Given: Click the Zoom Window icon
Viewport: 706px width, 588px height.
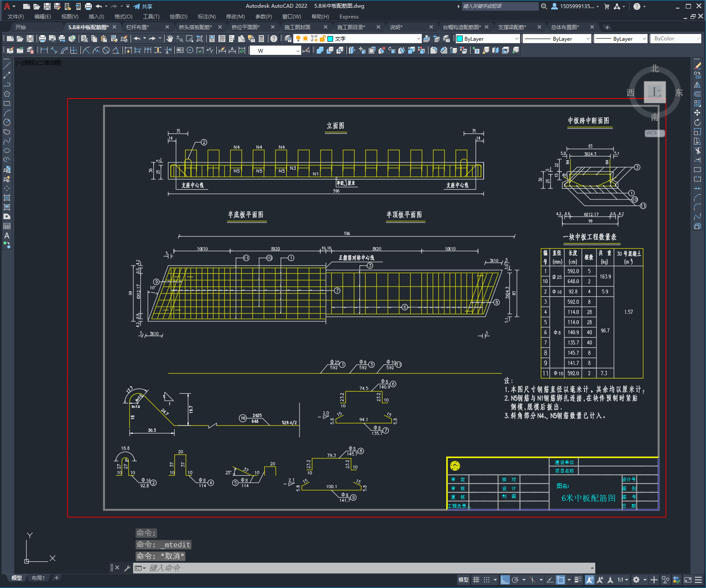Looking at the screenshot, I should pos(190,39).
